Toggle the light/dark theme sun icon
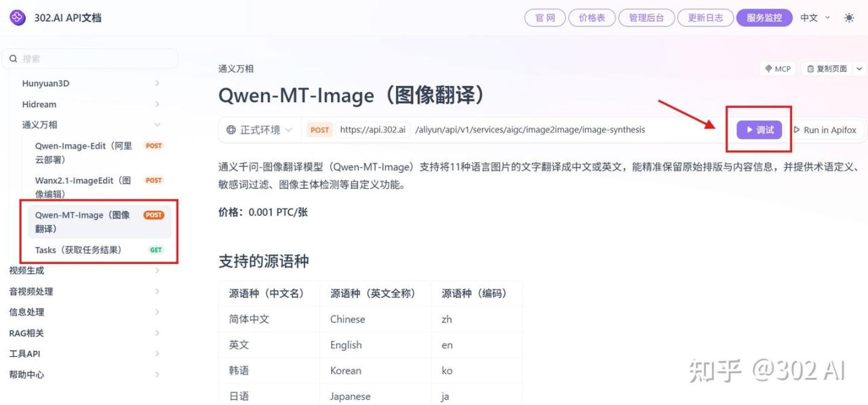This screenshot has height=405, width=868. click(849, 18)
